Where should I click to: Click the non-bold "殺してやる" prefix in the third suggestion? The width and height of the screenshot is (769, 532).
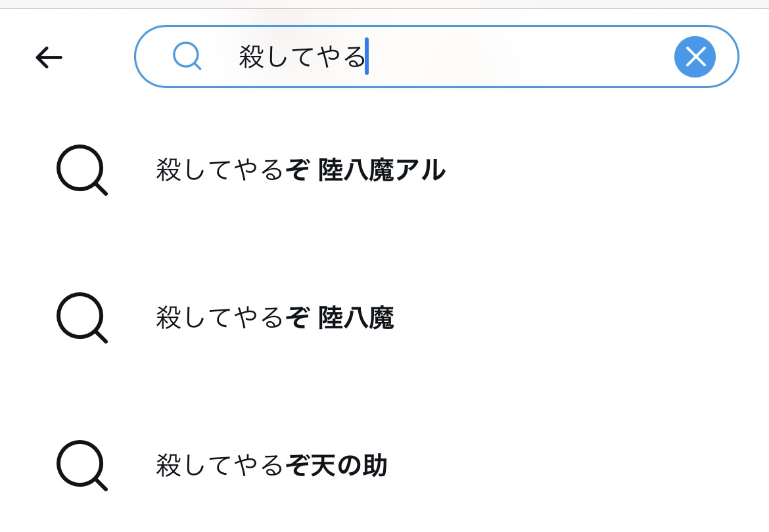(220, 466)
